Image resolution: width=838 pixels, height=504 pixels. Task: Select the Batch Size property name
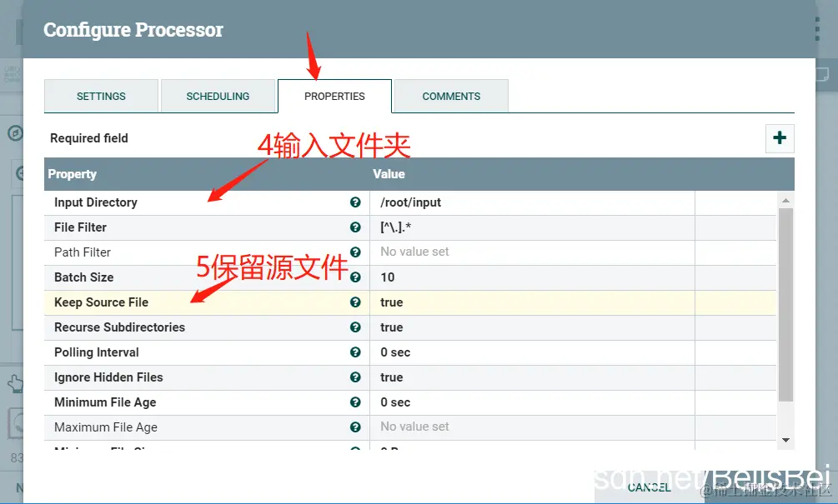pos(84,277)
